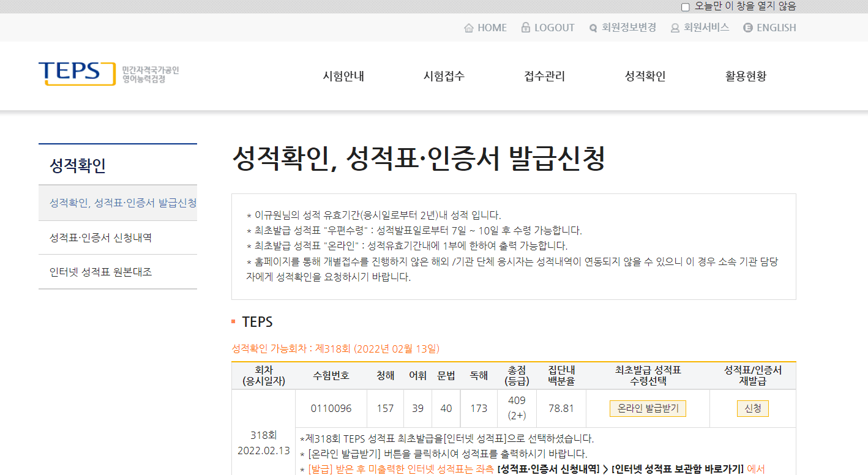Select sidebar item 성적확인, 성적표·인증서 발급신청
The width and height of the screenshot is (868, 475).
[x=118, y=203]
